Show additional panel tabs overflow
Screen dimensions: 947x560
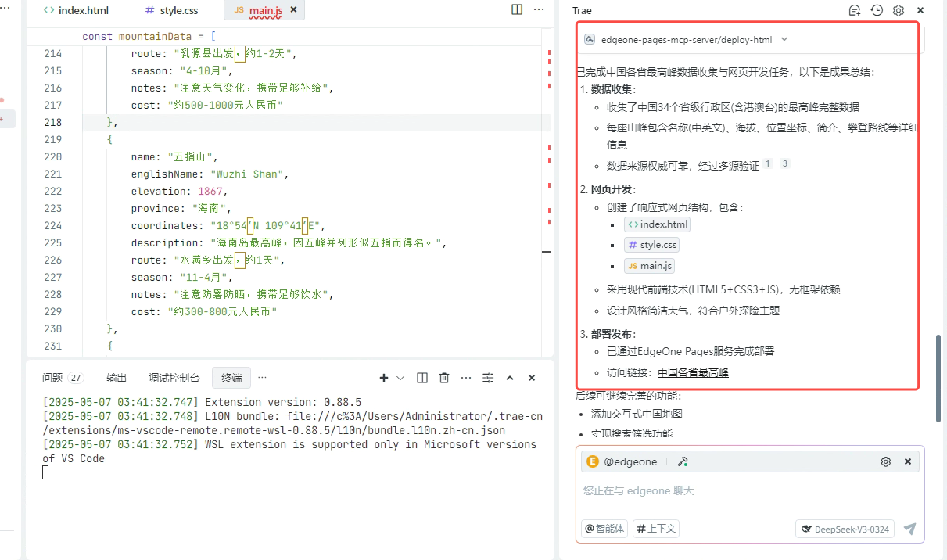click(x=262, y=377)
